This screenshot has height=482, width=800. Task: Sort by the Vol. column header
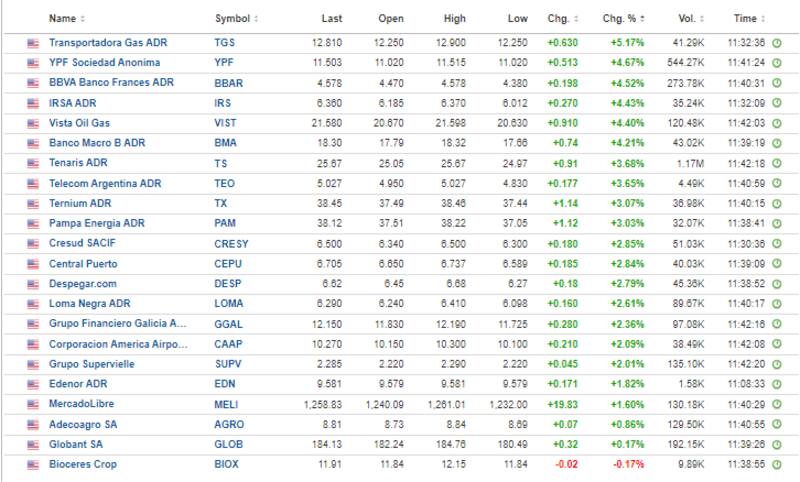688,19
